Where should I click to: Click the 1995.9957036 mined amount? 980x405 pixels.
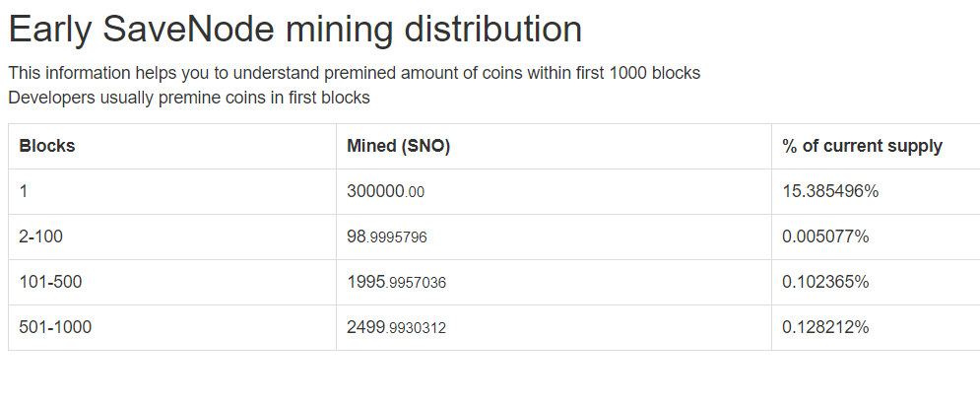click(396, 282)
